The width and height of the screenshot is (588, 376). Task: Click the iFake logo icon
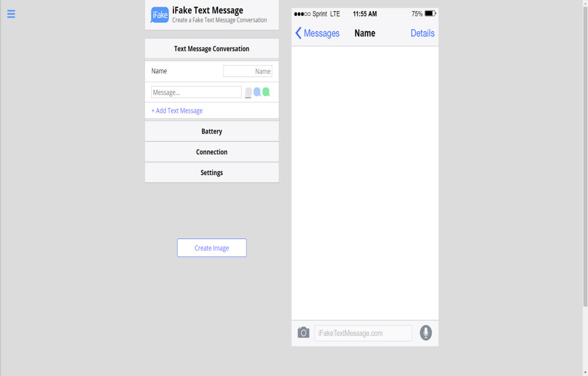[159, 15]
